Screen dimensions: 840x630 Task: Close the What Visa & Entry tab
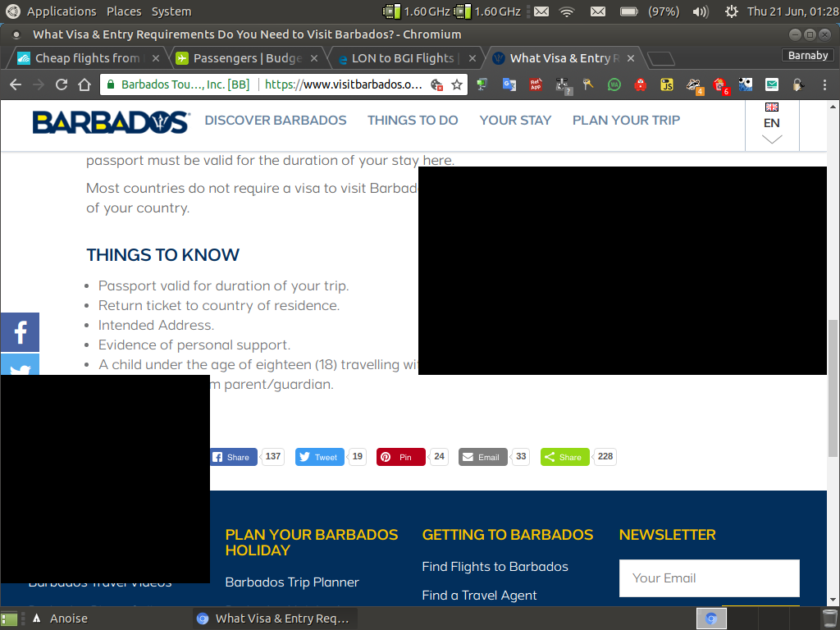coord(631,58)
